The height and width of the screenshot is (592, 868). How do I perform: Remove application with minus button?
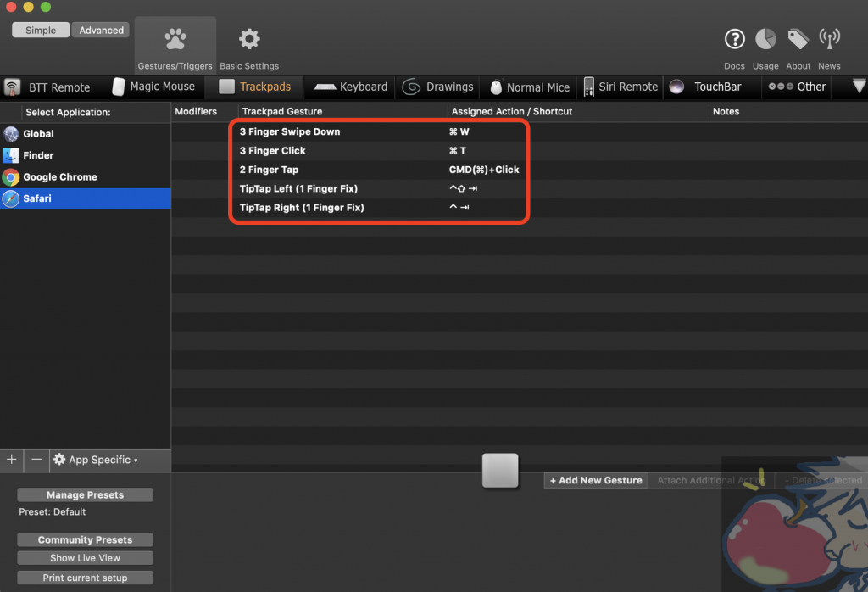click(36, 460)
